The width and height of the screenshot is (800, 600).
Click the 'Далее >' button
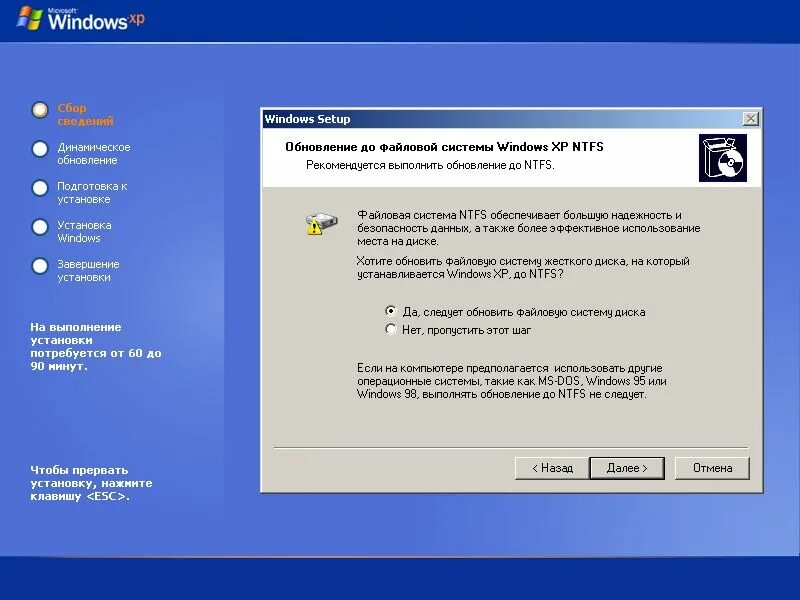627,468
